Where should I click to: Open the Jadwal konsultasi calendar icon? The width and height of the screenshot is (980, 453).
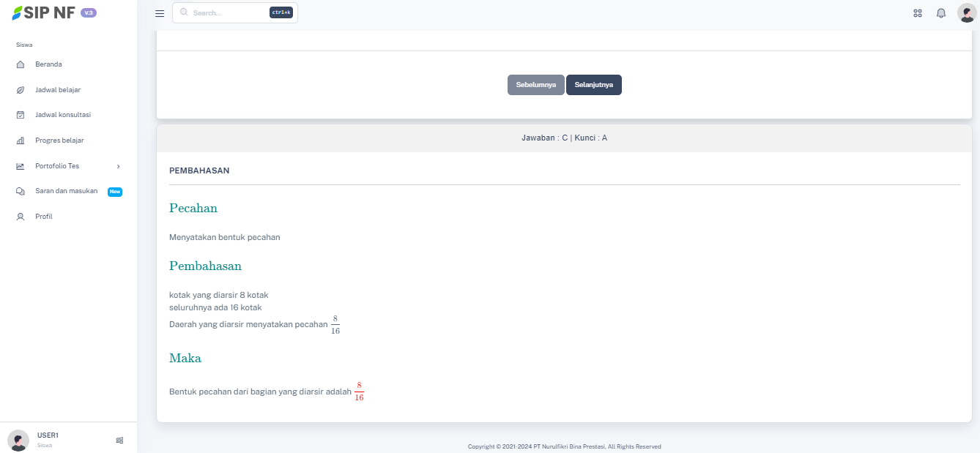(x=20, y=114)
